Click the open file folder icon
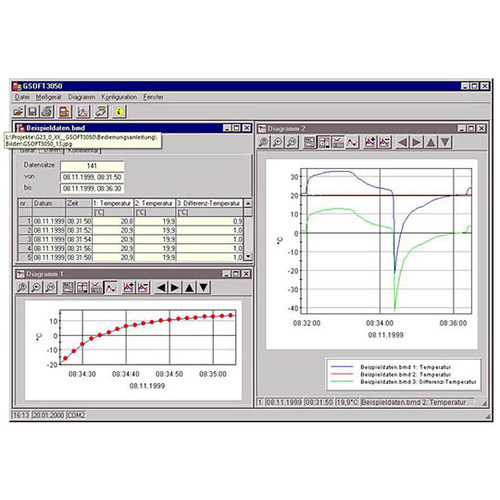500x500 pixels. point(19,111)
